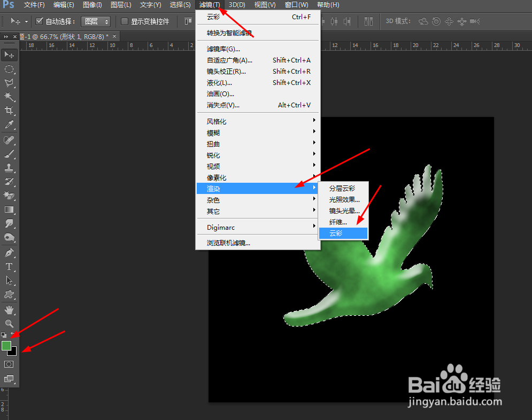The image size is (532, 420).
Task: Click the black background color swatch
Action: tap(13, 353)
